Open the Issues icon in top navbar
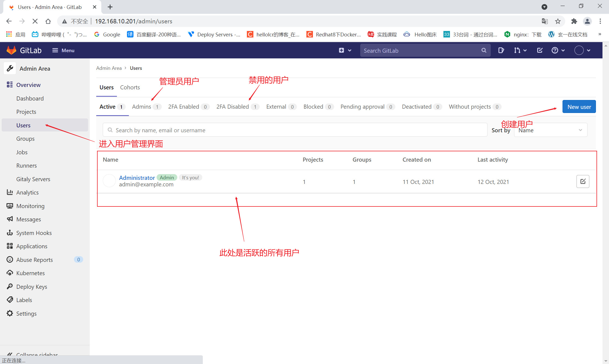Screen dimensions: 609x364 (501, 50)
